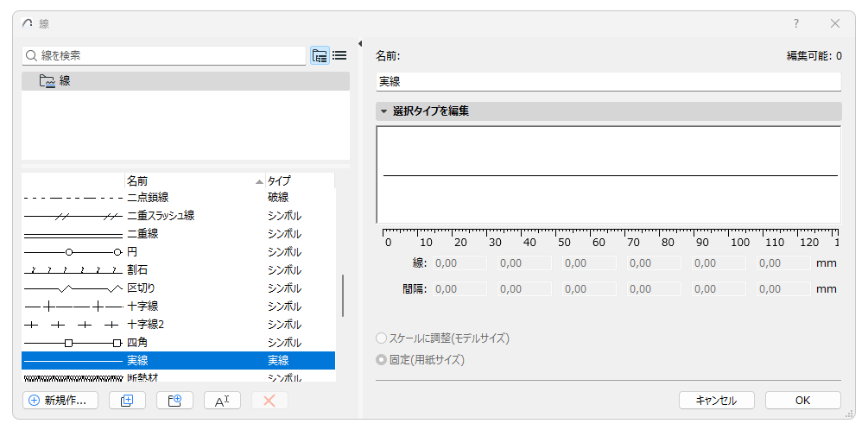Click the 破線 type cell
Image resolution: width=868 pixels, height=430 pixels.
pyautogui.click(x=278, y=198)
